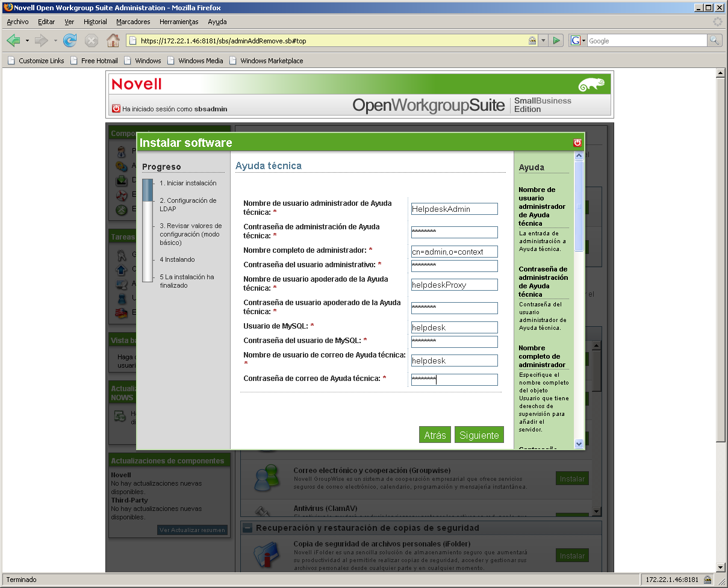The width and height of the screenshot is (728, 588).
Task: Open the Free Hotmail bookmark
Action: pos(94,61)
